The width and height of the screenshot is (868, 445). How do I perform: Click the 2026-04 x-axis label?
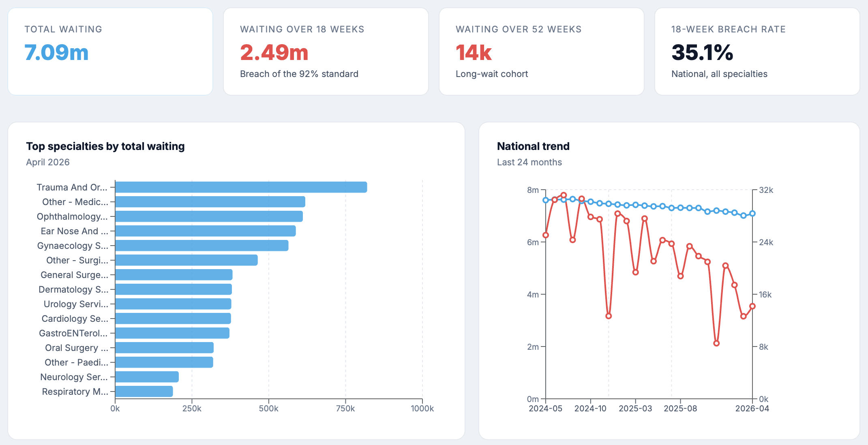[x=752, y=409]
